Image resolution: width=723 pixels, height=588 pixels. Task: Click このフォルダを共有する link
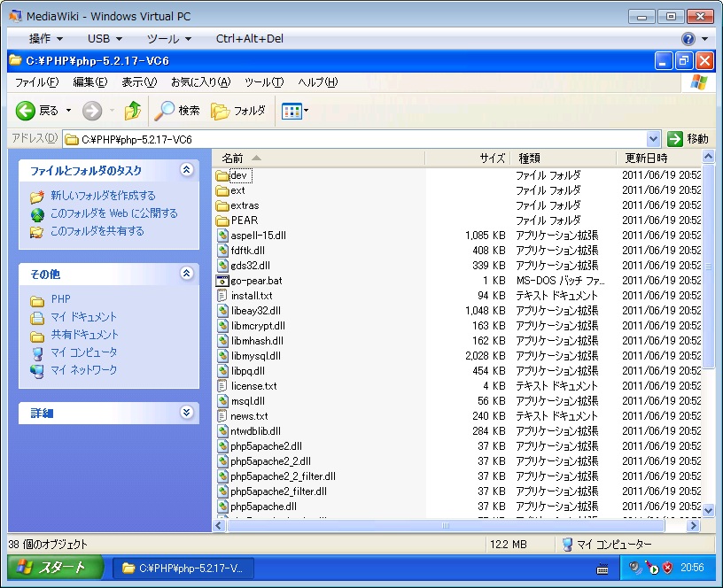[97, 231]
